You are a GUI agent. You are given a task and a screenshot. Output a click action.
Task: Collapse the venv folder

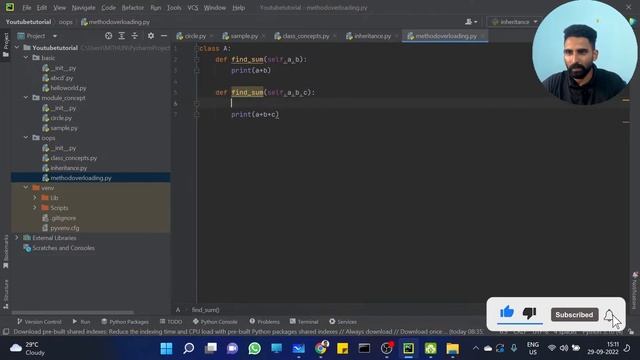(26, 188)
